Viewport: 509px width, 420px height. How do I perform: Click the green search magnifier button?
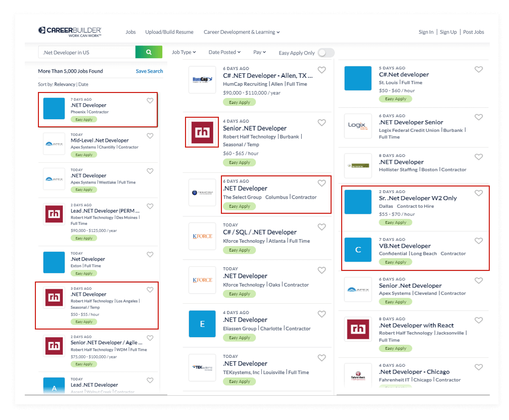click(149, 52)
